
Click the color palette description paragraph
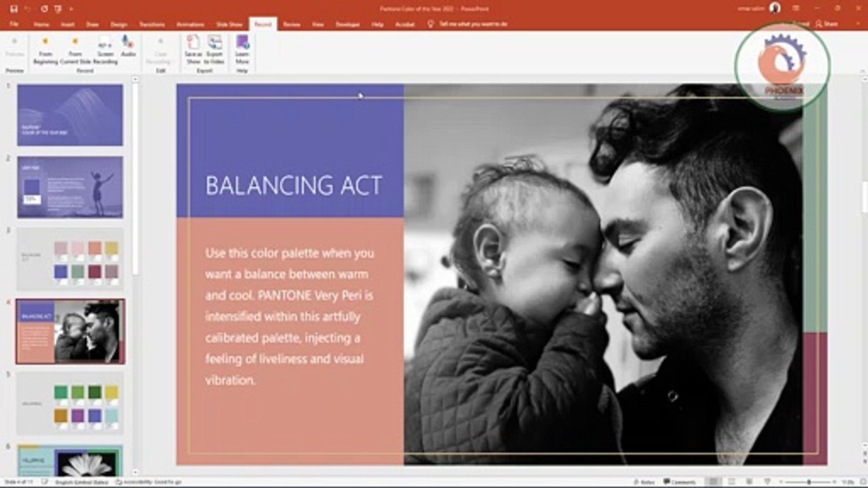pyautogui.click(x=290, y=317)
